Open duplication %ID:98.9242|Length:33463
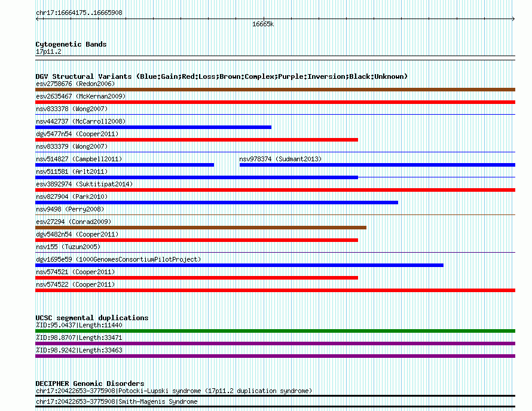The image size is (532, 411). [79, 350]
